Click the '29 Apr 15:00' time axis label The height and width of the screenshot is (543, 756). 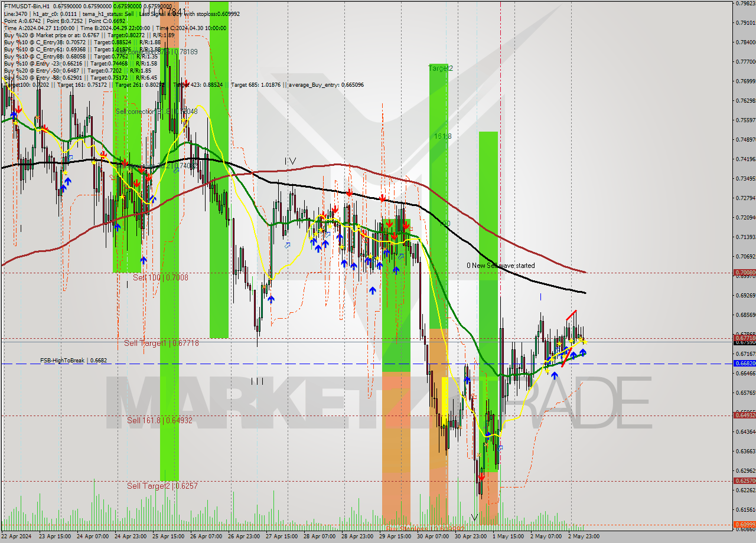395,537
